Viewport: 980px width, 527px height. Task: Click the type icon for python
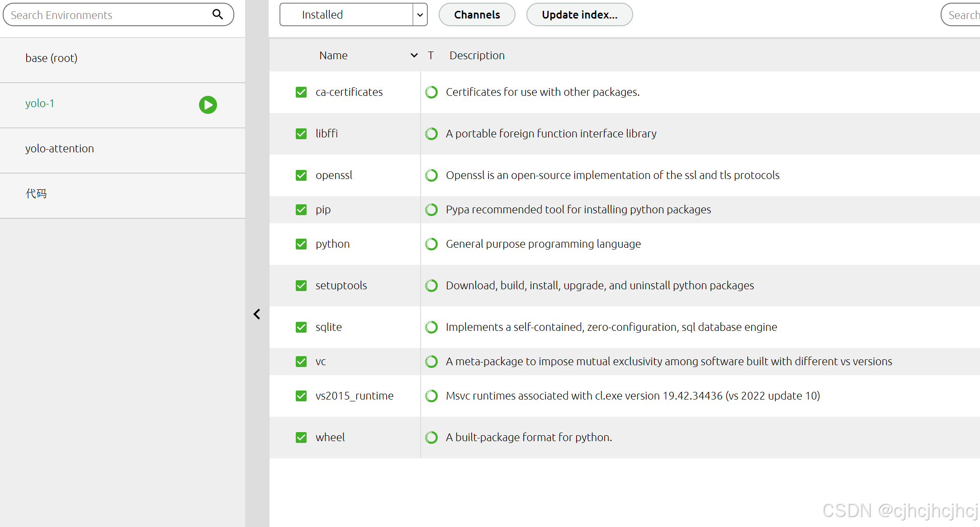coord(431,244)
